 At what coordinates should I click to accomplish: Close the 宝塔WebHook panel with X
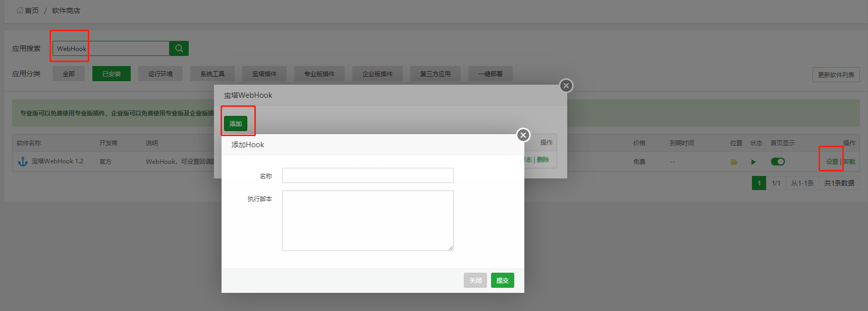pyautogui.click(x=566, y=86)
